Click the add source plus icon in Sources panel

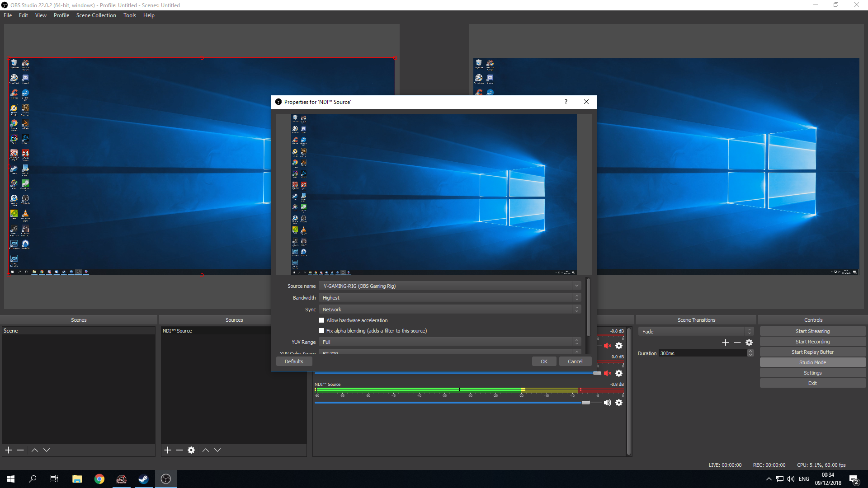coord(168,450)
